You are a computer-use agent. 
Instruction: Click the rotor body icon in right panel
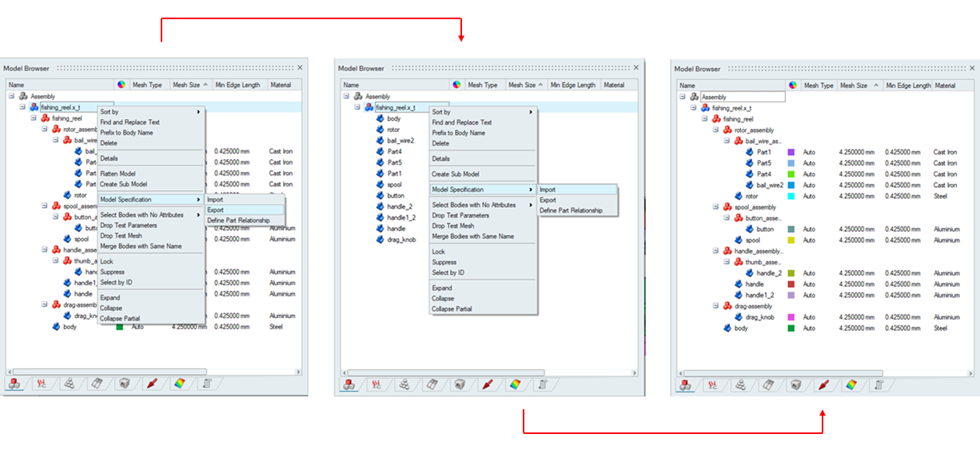point(739,196)
